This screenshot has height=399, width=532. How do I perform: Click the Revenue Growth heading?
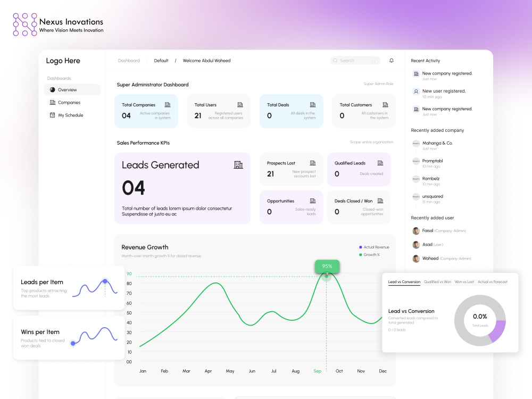click(145, 247)
